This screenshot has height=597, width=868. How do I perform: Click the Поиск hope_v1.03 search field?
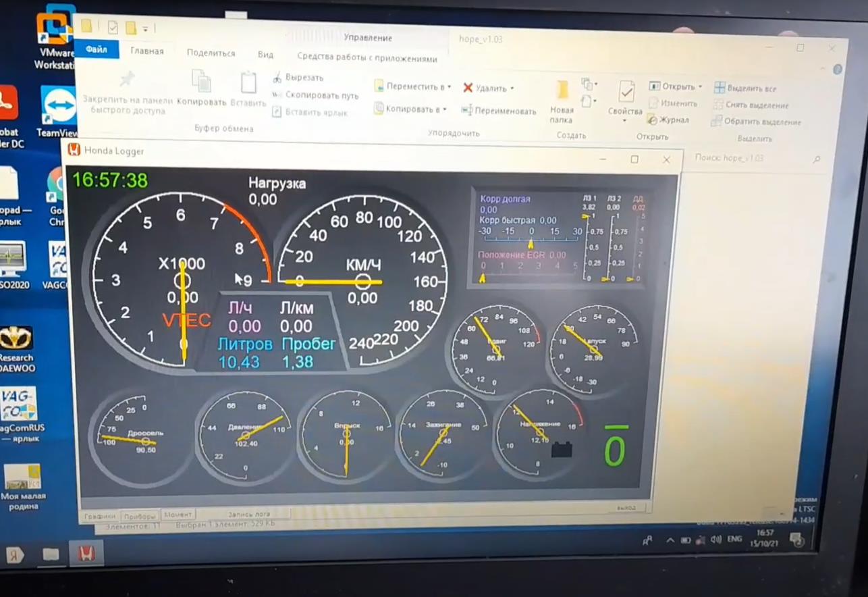click(x=749, y=158)
